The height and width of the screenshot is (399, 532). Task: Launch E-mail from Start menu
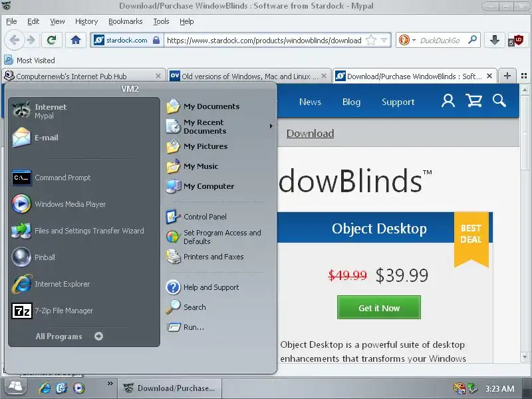(84, 138)
